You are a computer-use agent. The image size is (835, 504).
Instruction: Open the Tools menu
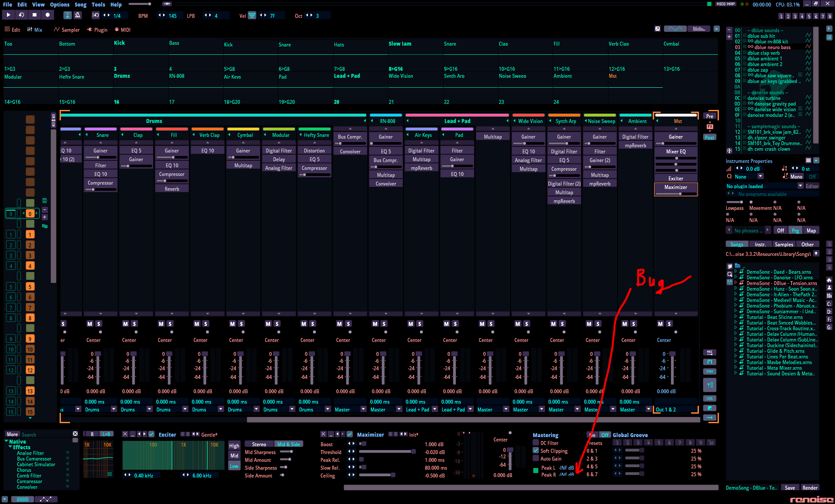[x=98, y=4]
